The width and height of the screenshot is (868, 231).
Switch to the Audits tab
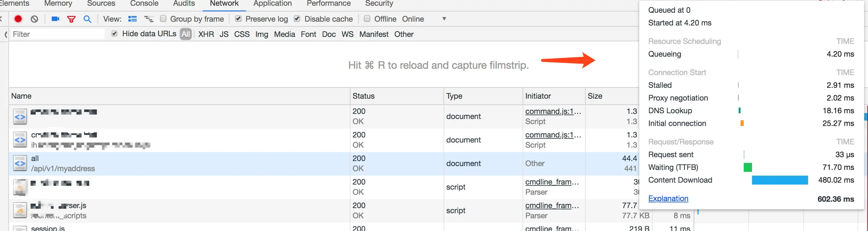(x=184, y=3)
